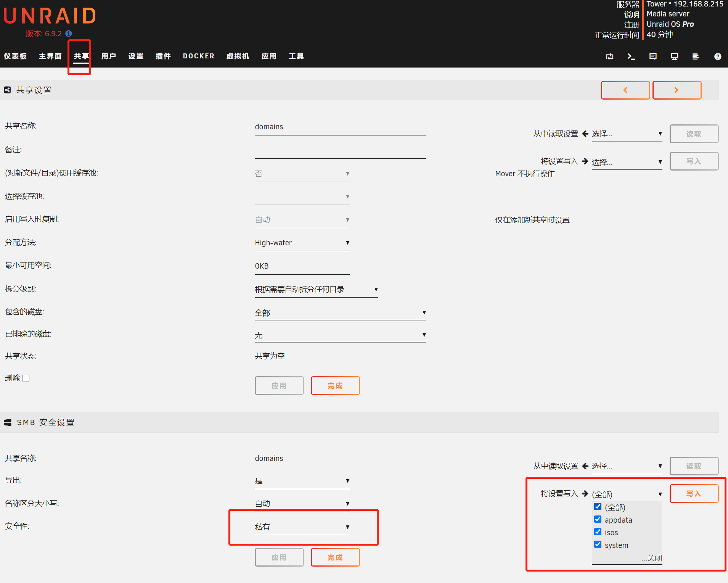
Task: Open the 仪表板 tab
Action: (15, 56)
